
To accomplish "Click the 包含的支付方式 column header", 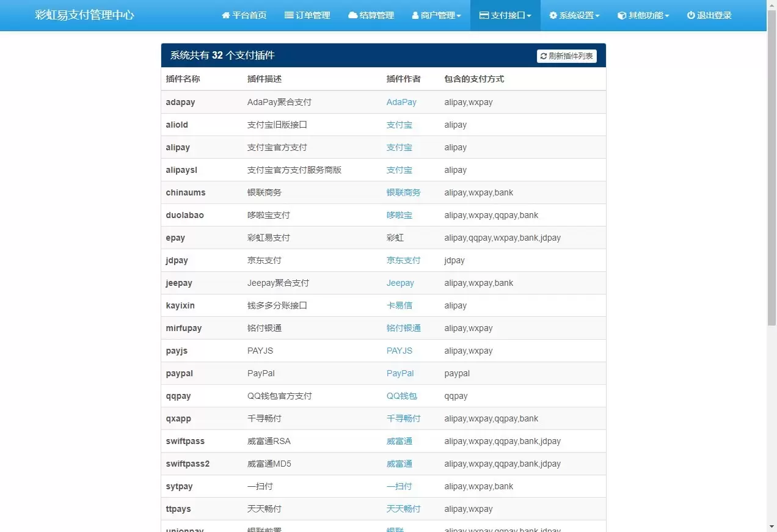I will point(474,79).
